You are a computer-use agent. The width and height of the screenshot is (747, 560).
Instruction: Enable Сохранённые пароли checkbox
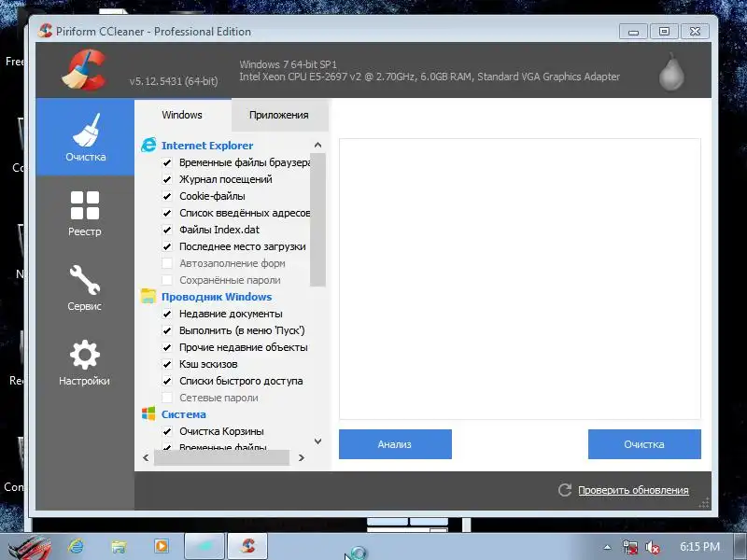click(x=167, y=280)
